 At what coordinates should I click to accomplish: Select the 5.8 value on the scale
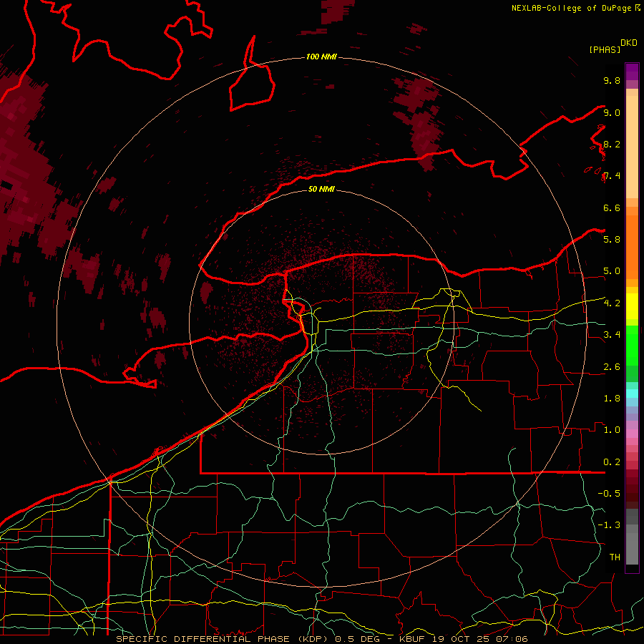612,239
